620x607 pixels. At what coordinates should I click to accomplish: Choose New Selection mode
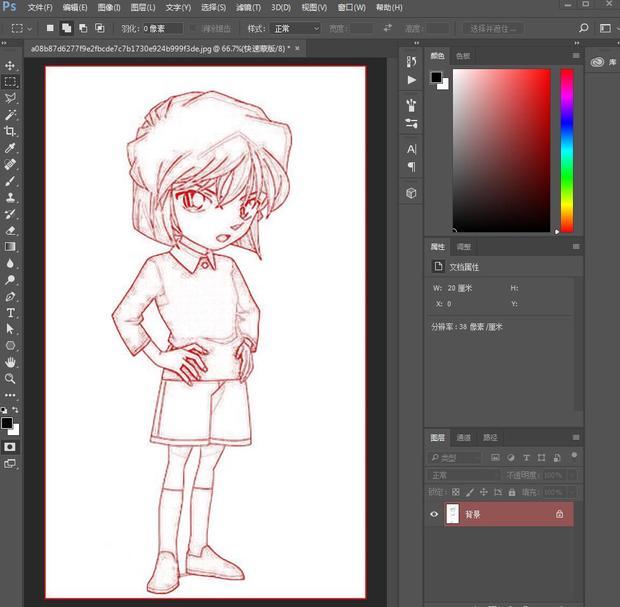50,28
